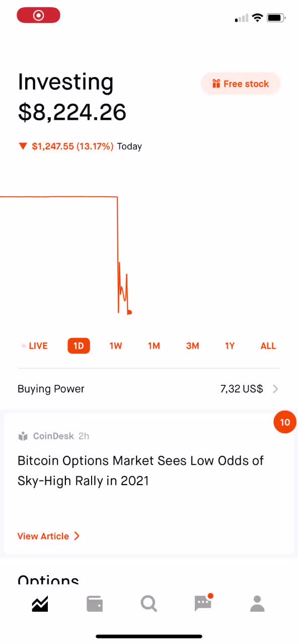Open the wallet tab icon
298x644 pixels.
click(x=95, y=603)
